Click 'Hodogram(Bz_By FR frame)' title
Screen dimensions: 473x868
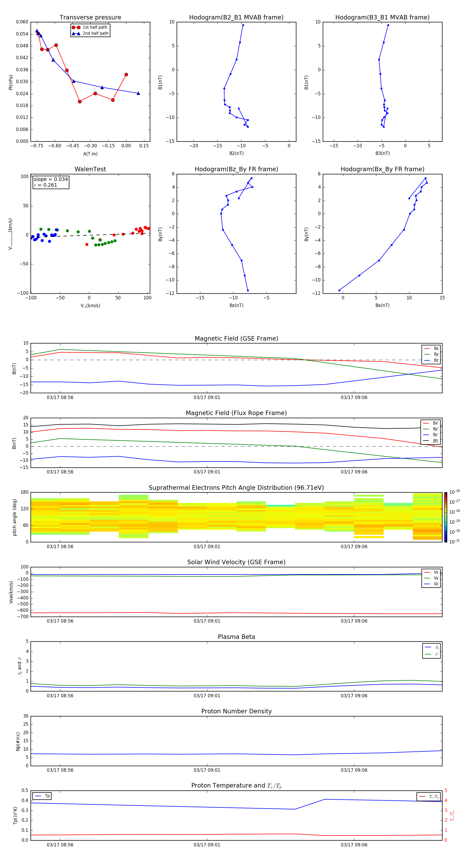(236, 169)
